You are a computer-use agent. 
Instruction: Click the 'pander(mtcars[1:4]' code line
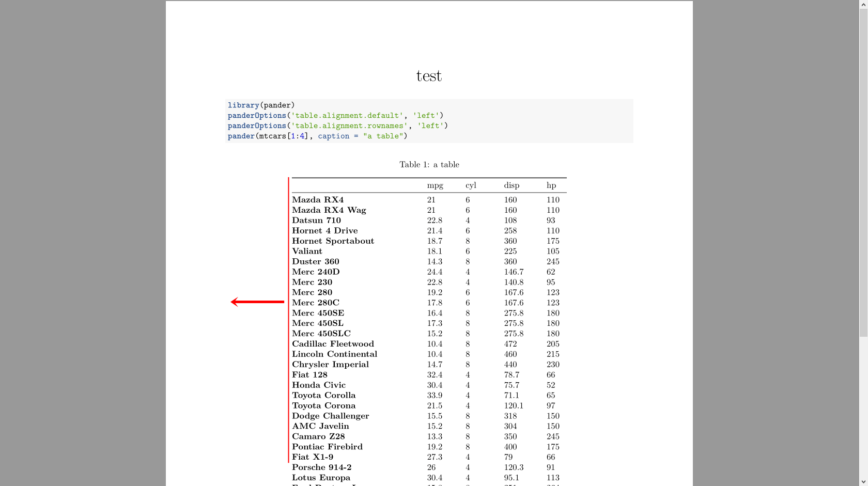click(x=318, y=136)
